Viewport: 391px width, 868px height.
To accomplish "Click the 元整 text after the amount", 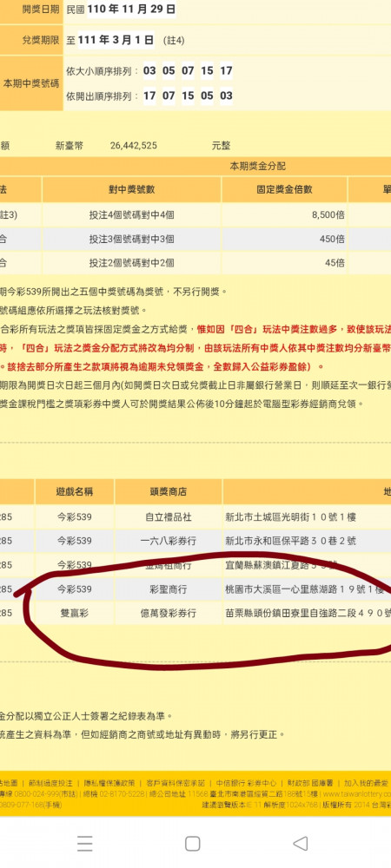I will (x=221, y=146).
